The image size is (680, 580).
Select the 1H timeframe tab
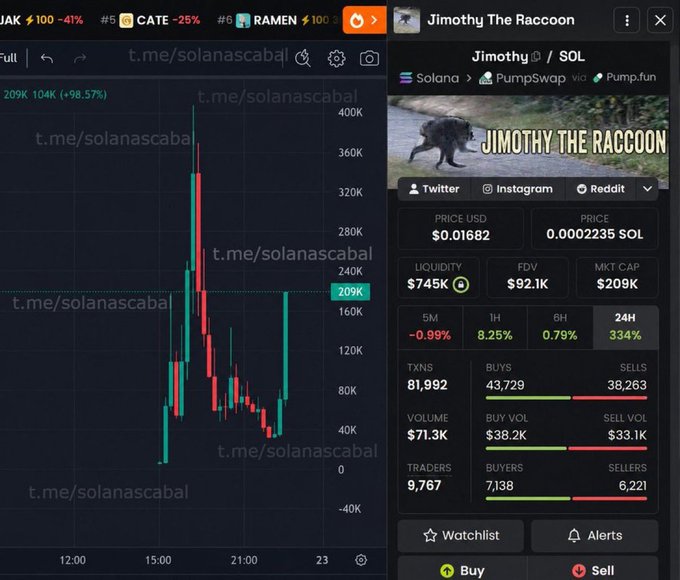click(x=495, y=327)
